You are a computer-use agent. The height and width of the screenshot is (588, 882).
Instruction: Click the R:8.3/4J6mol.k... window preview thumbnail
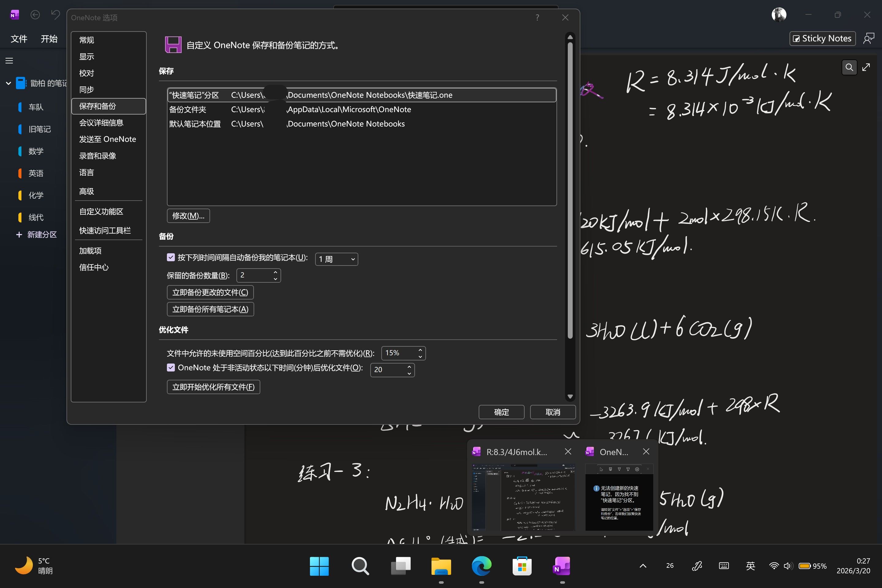(523, 497)
